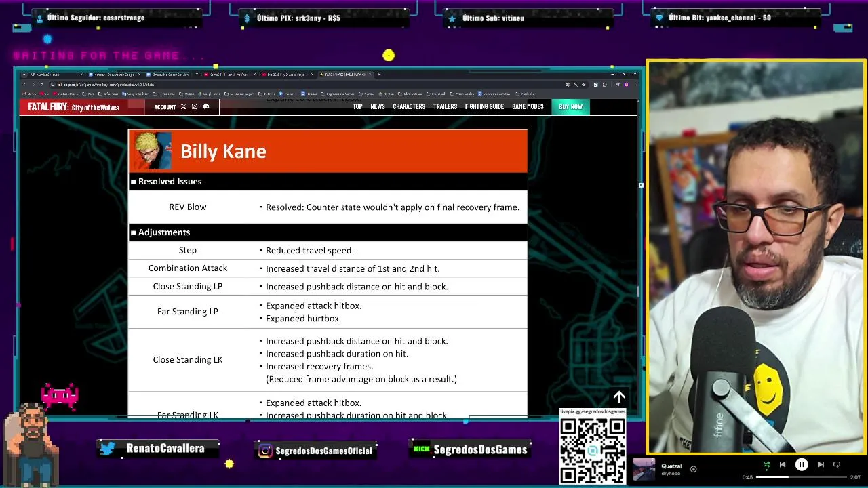The image size is (868, 488).
Task: Skip to previous track in music player
Action: click(783, 465)
